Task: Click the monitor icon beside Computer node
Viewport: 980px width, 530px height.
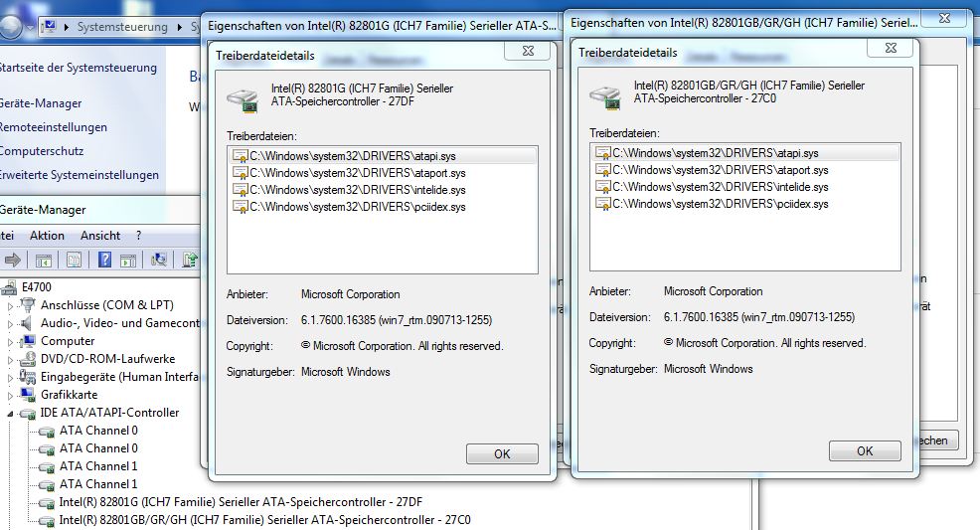Action: click(28, 341)
